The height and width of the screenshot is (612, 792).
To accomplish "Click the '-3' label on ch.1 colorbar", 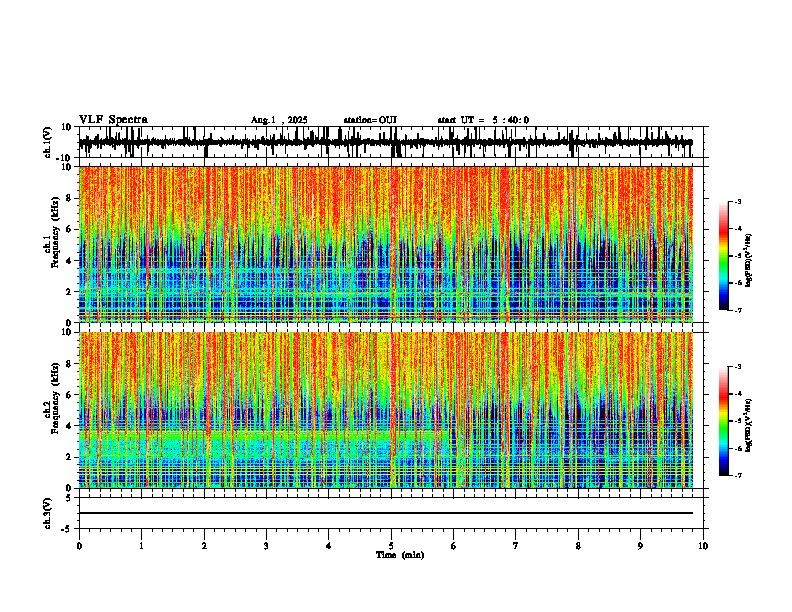I will pos(738,201).
